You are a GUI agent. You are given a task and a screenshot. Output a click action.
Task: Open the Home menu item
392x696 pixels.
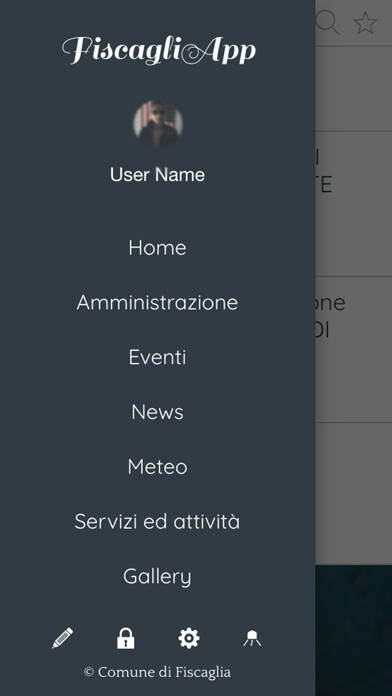pyautogui.click(x=158, y=248)
